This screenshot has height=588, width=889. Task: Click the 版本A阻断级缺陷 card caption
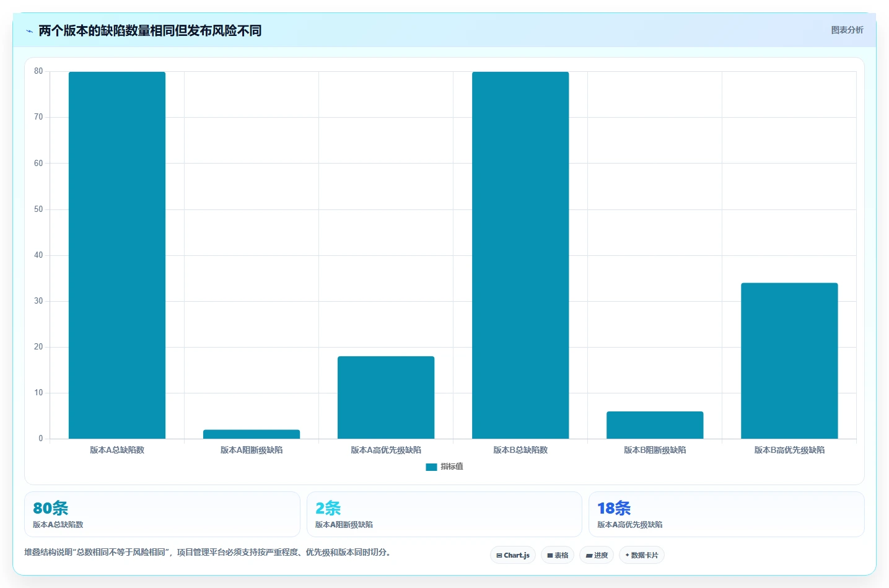click(x=344, y=524)
